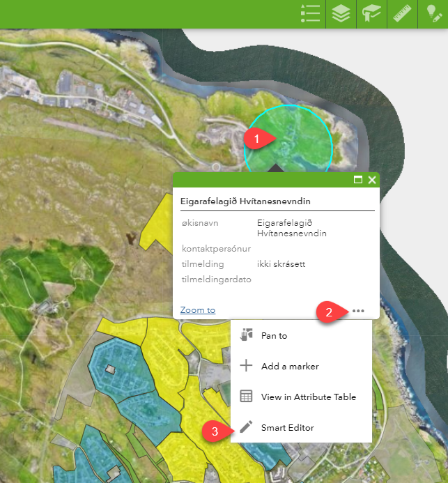
Task: Click the popup title Eigarafelagið Hvítanesnevndin
Action: [245, 201]
